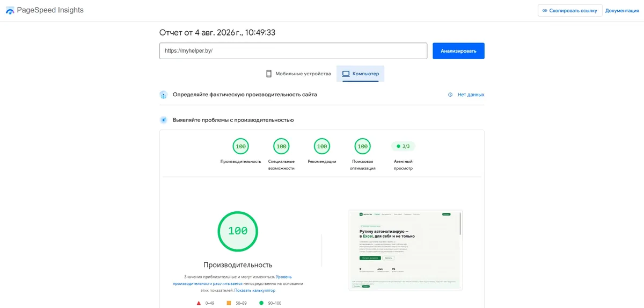
Task: Click the laptop icon in Компьютер tab
Action: coord(346,74)
